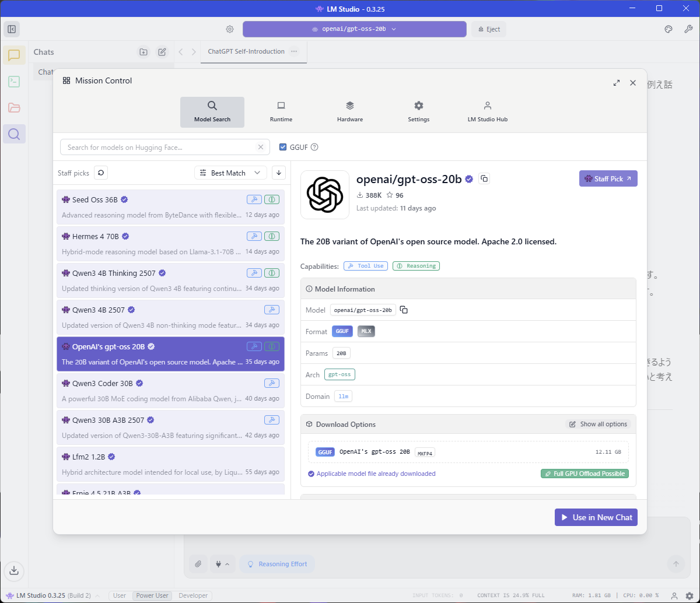Open the app settings gear in the status bar
Image resolution: width=700 pixels, height=603 pixels.
689,595
